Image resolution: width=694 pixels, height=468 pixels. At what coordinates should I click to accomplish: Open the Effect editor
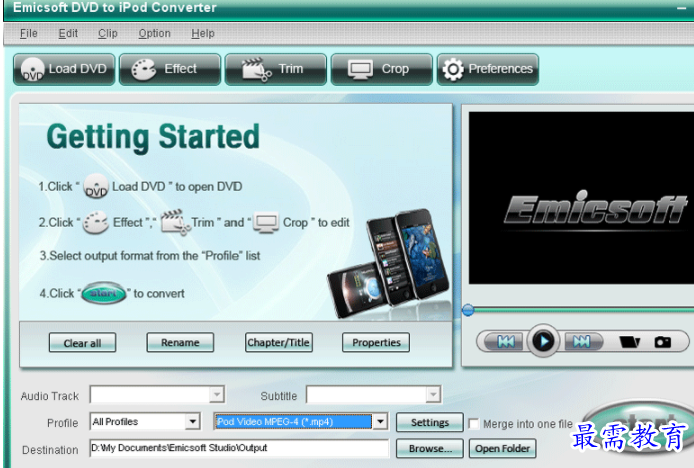click(x=170, y=69)
